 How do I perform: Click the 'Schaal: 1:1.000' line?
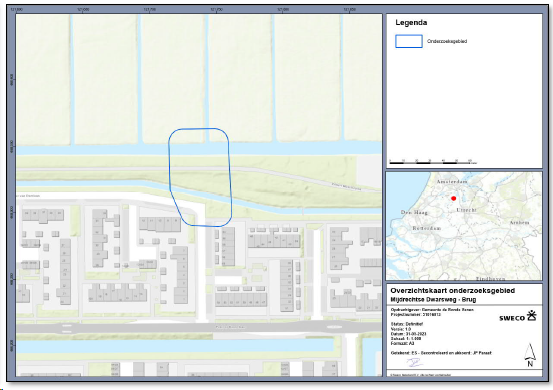(x=406, y=339)
